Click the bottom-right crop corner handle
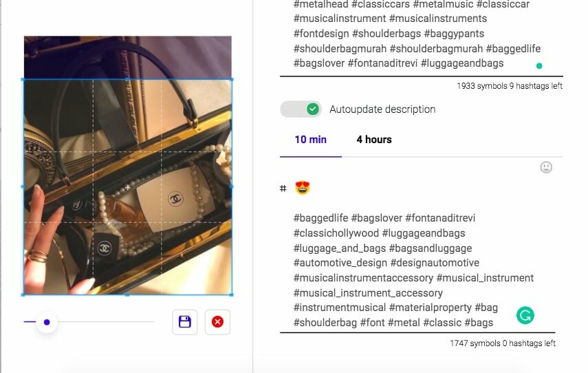This screenshot has height=373, width=588. [231, 295]
